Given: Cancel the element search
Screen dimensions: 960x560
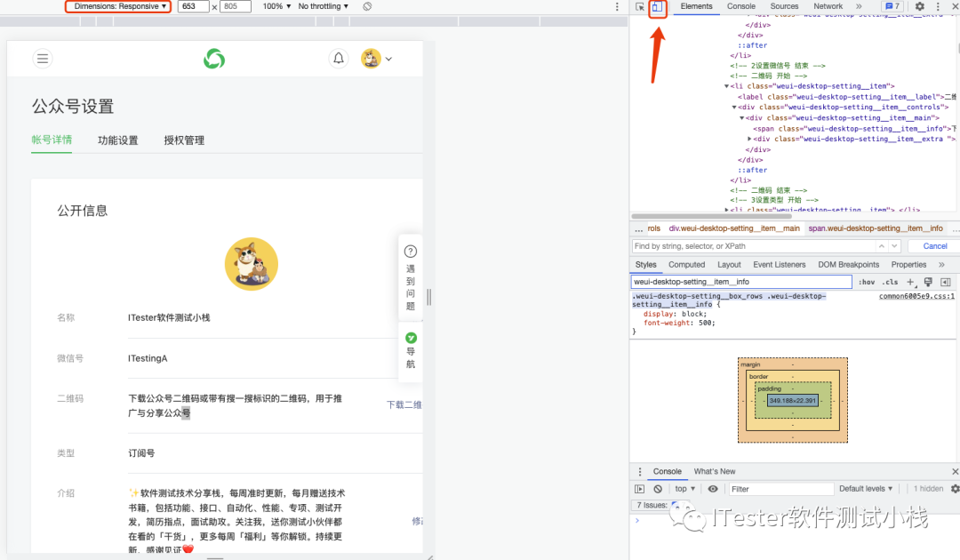Looking at the screenshot, I should (934, 246).
